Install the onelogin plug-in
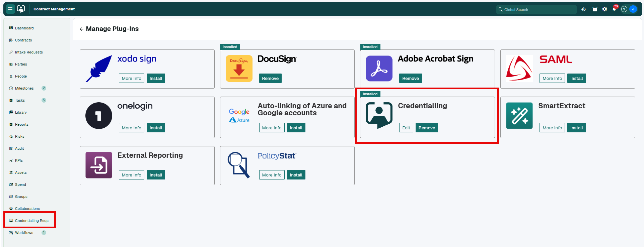Image resolution: width=644 pixels, height=247 pixels. [156, 128]
